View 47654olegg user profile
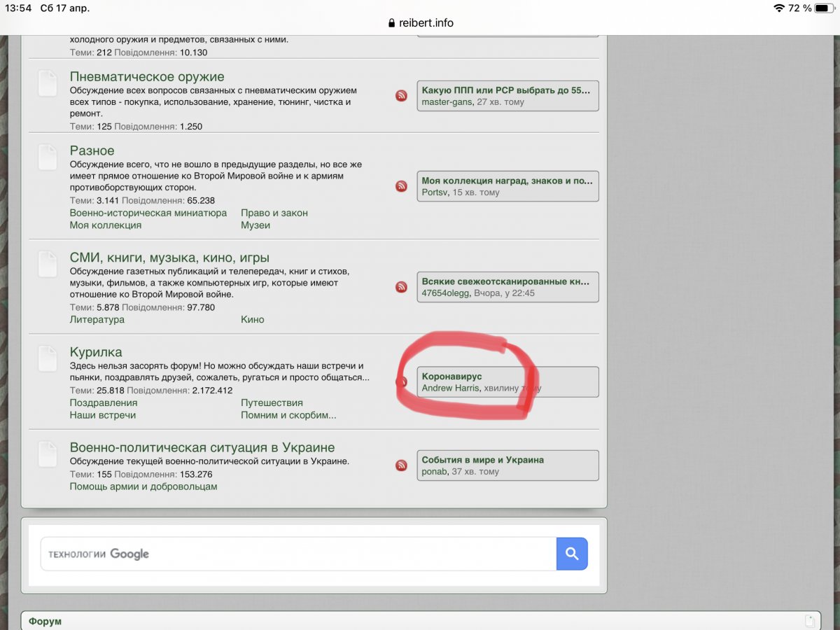The image size is (840, 630). [x=446, y=293]
